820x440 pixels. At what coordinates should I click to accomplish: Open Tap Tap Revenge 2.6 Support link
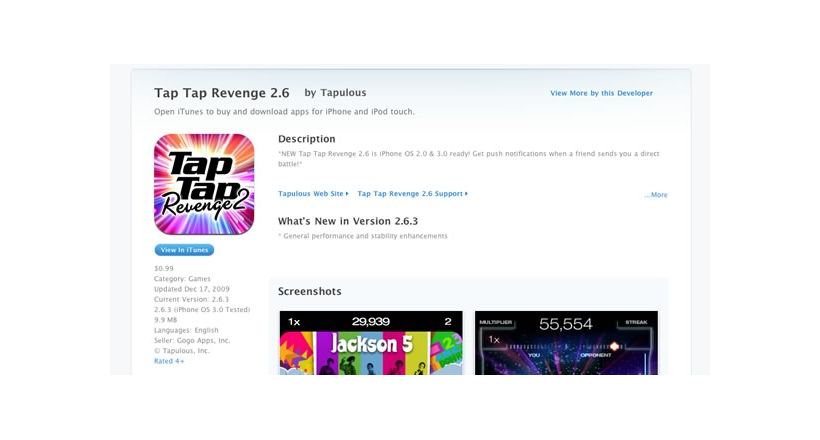pyautogui.click(x=413, y=194)
